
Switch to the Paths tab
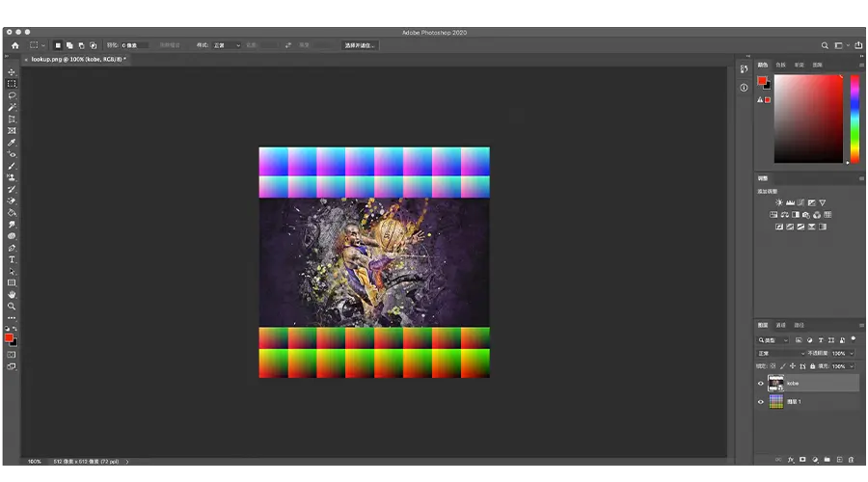[x=799, y=325]
